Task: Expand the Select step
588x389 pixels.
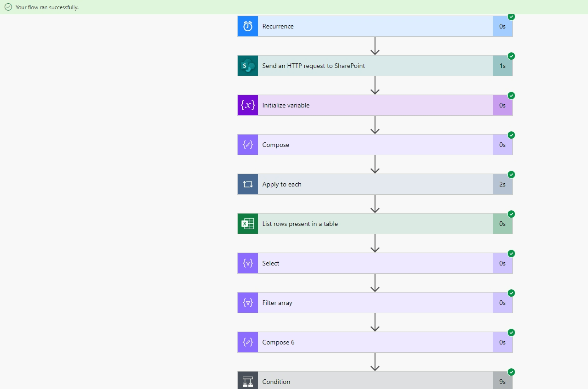Action: pyautogui.click(x=375, y=263)
